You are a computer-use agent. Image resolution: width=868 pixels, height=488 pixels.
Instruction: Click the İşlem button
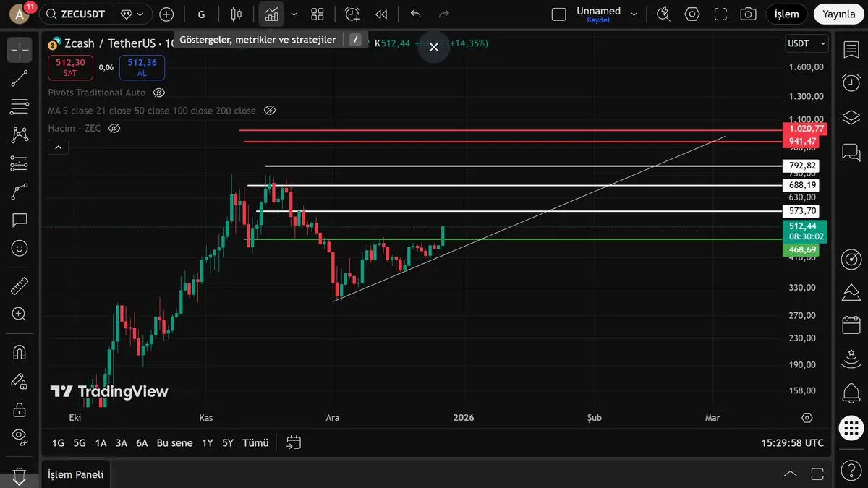[x=787, y=14]
